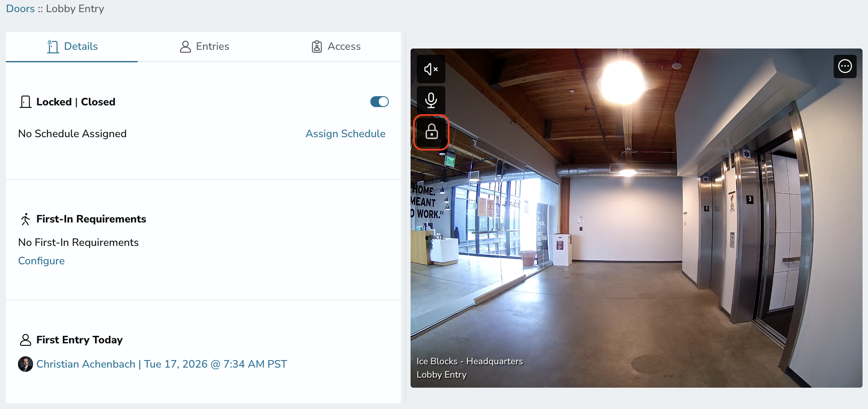Activate the microphone talk-down icon
This screenshot has width=868, height=409.
[431, 100]
